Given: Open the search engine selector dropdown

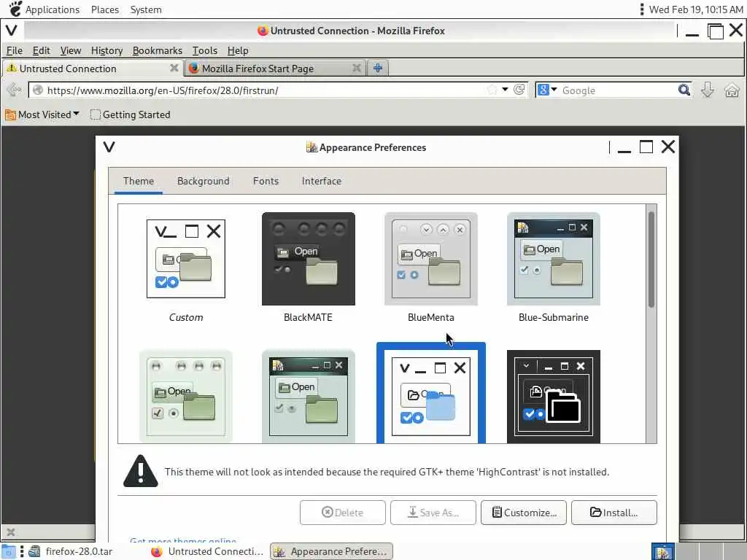Looking at the screenshot, I should coord(547,90).
